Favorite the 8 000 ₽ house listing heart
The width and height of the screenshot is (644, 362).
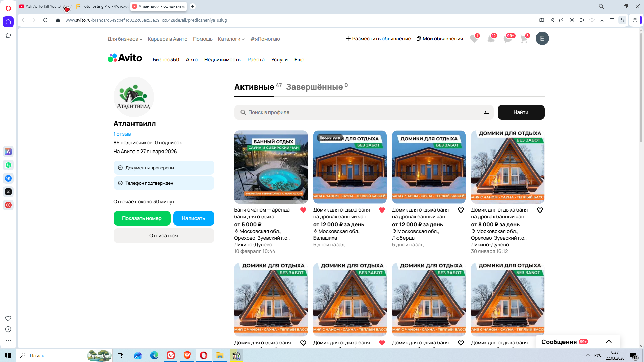tap(540, 210)
